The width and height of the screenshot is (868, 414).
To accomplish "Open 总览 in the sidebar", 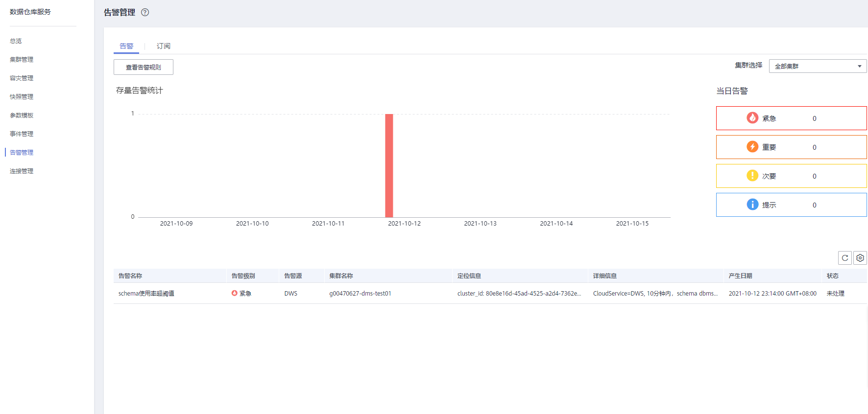I will pyautogui.click(x=16, y=41).
